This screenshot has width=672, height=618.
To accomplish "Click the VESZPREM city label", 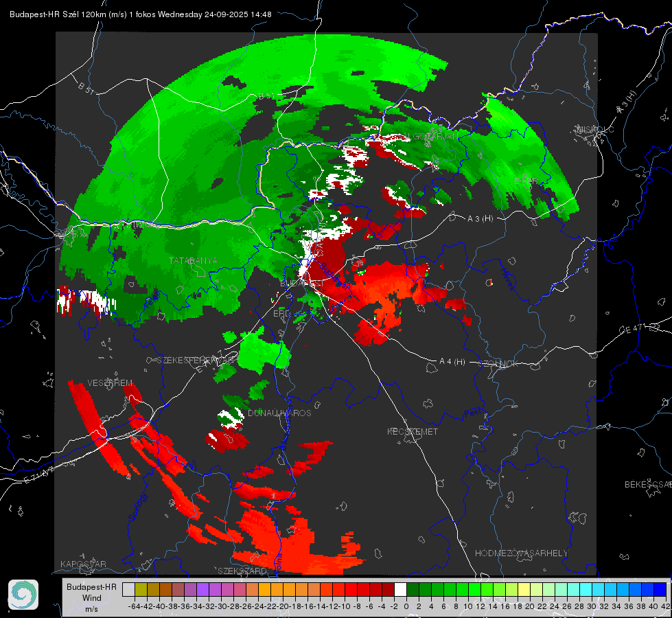I will pos(110,383).
